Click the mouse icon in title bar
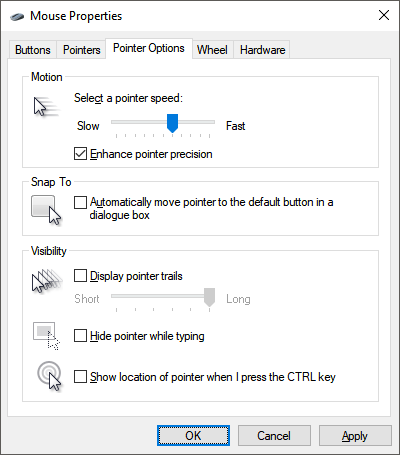Screen dimensions: 400x455 [17, 16]
